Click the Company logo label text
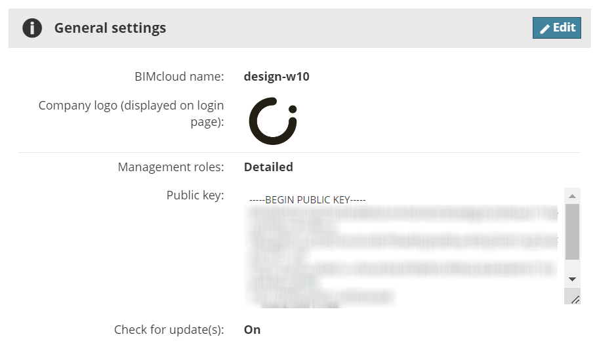 [x=131, y=113]
